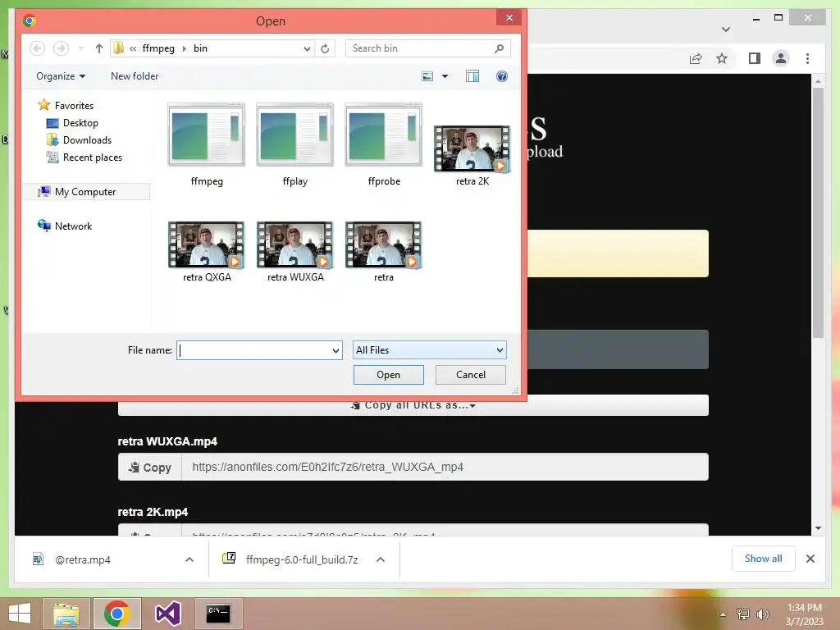Screen dimensions: 840x630
Task: Switch to Chrome in taskbar
Action: [117, 614]
